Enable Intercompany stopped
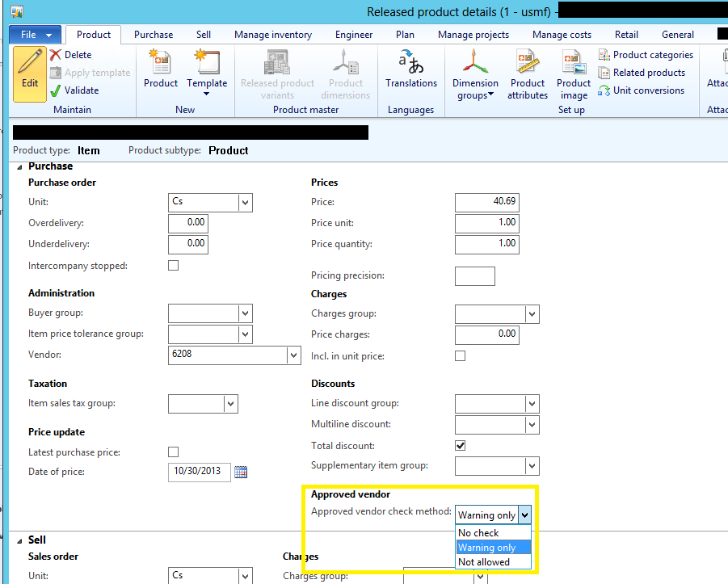The image size is (728, 584). [172, 264]
